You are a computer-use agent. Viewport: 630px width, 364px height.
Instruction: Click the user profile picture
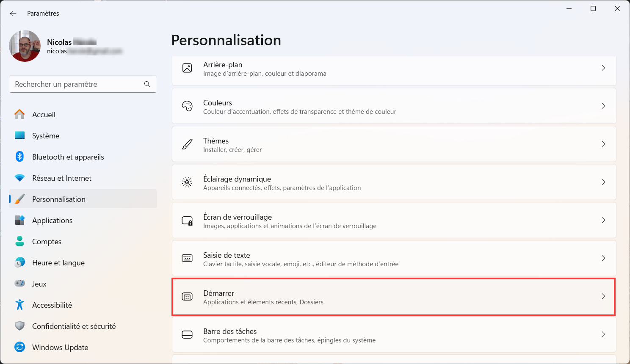(x=25, y=46)
